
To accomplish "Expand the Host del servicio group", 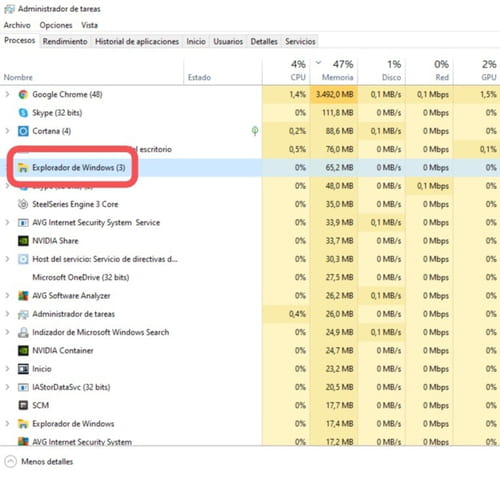I will point(7,259).
